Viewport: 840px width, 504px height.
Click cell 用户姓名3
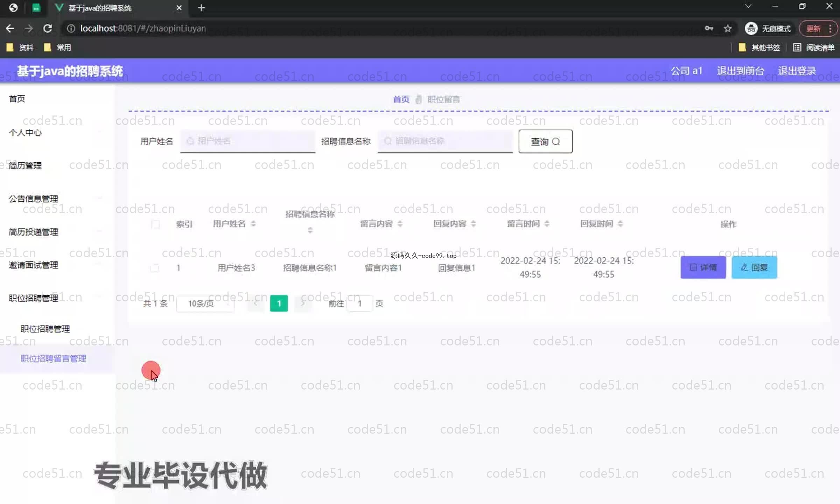236,268
